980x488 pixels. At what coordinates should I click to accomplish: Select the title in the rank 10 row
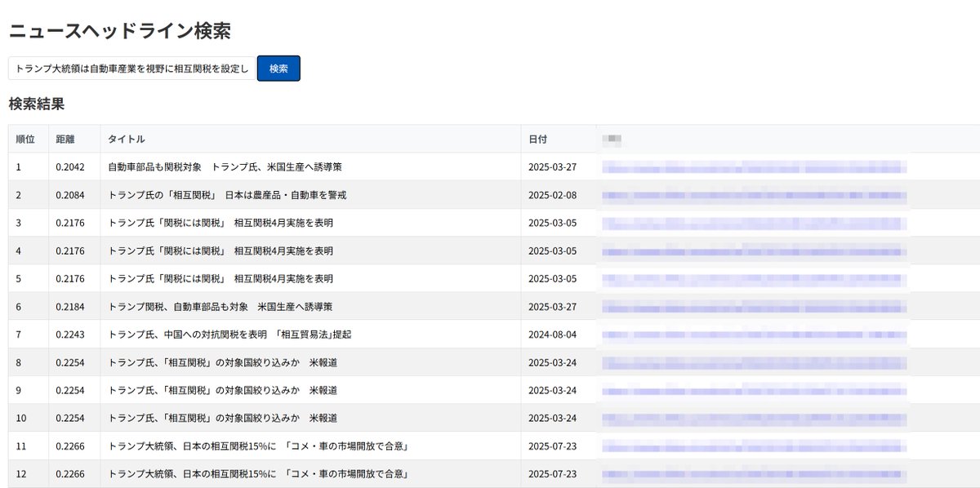click(222, 418)
